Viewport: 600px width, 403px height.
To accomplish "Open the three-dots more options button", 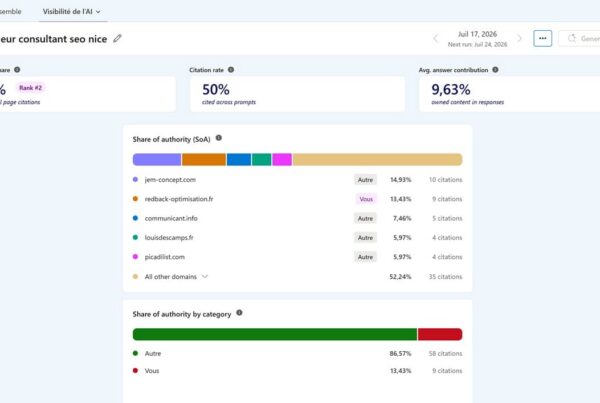I will coord(543,38).
